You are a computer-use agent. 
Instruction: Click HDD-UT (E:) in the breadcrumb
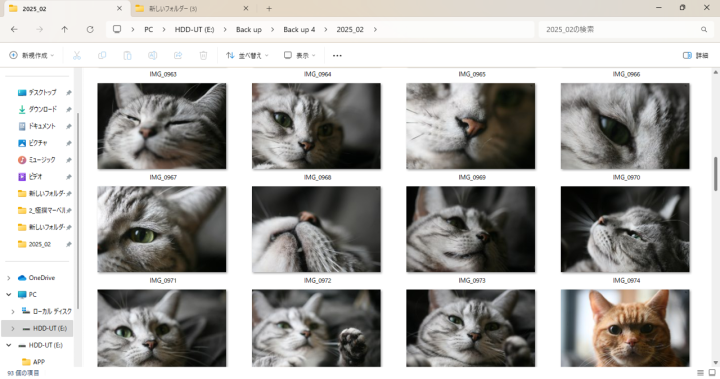coord(194,29)
